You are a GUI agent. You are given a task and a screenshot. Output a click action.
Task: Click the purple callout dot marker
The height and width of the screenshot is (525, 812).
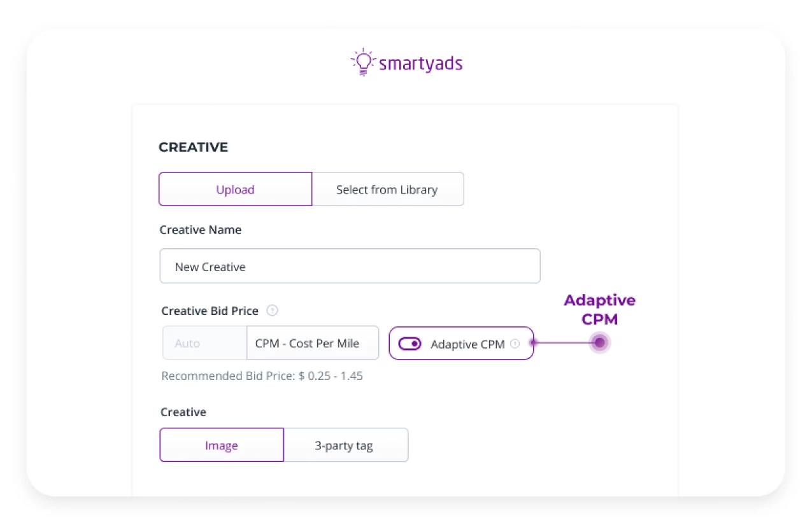[x=599, y=343]
